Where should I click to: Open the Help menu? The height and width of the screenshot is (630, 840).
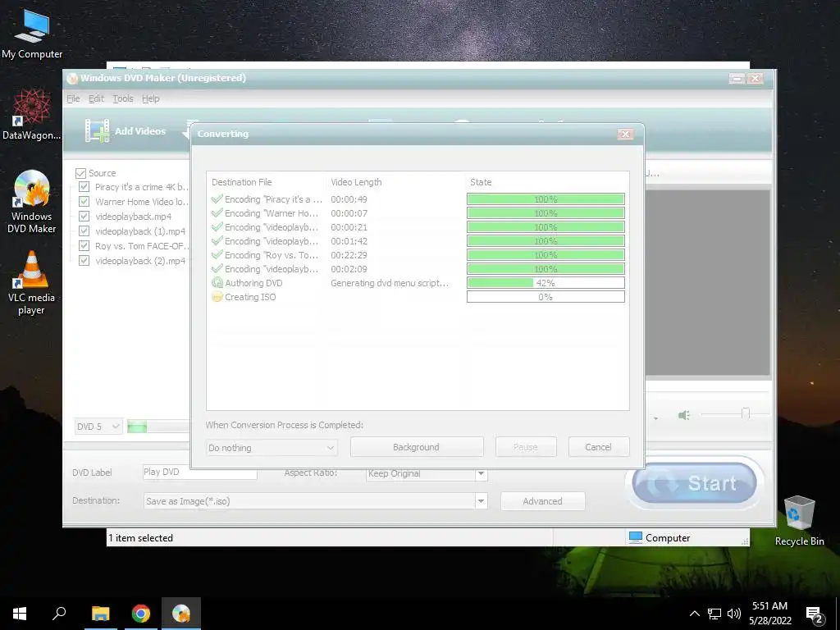click(x=151, y=98)
